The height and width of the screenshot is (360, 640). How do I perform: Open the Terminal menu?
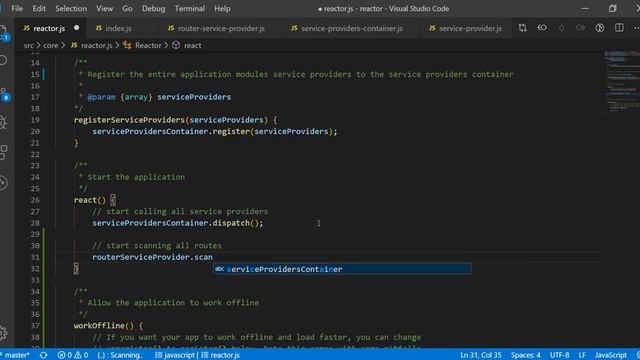[x=190, y=9]
